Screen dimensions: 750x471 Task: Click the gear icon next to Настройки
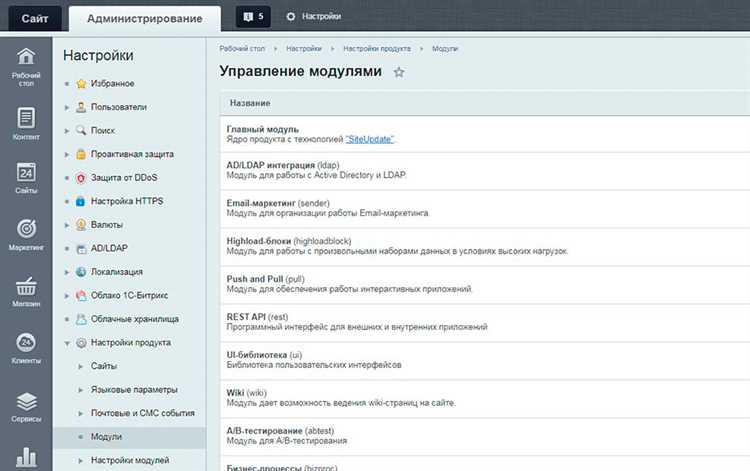click(x=291, y=16)
